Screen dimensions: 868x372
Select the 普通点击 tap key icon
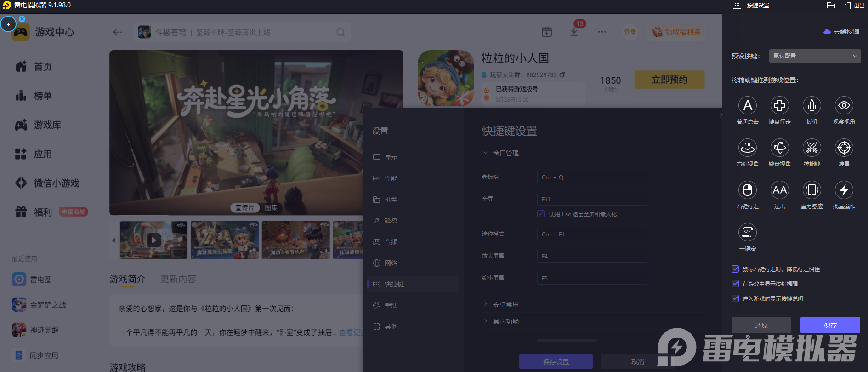(748, 105)
